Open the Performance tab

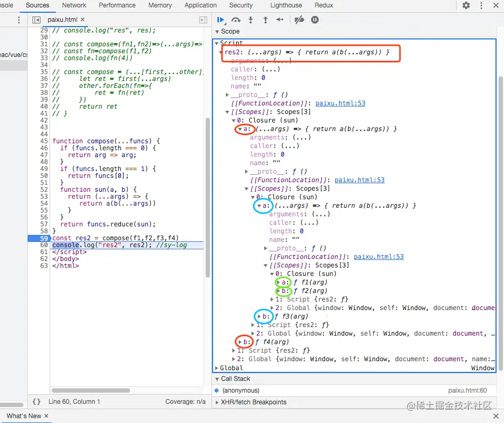tap(117, 5)
